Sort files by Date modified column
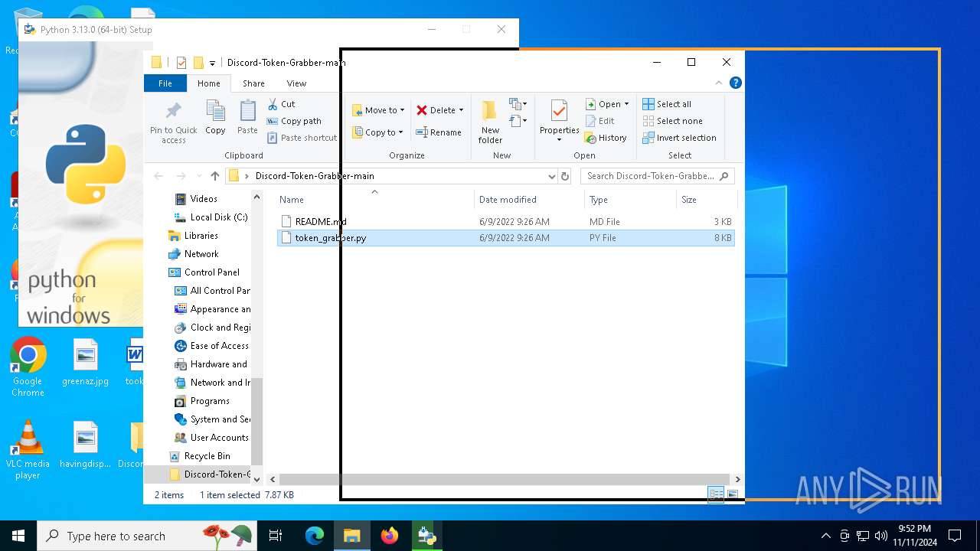 [x=530, y=200]
